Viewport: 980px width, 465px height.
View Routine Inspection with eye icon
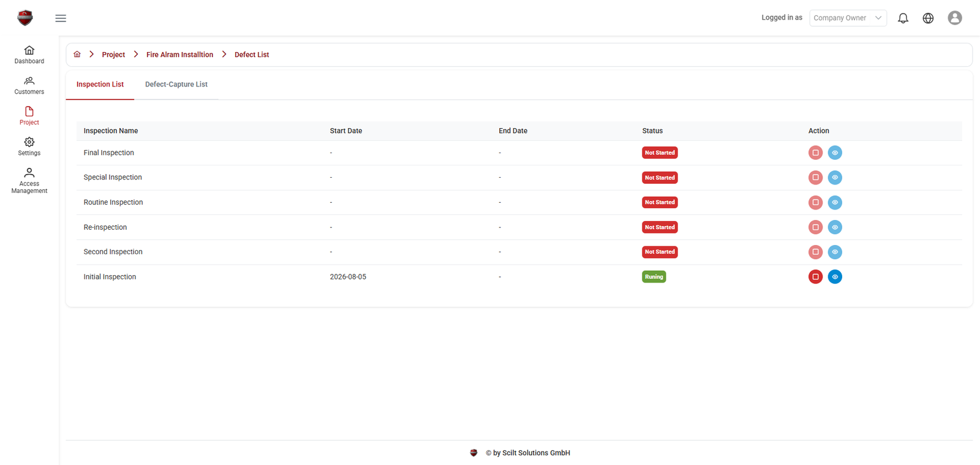point(835,202)
